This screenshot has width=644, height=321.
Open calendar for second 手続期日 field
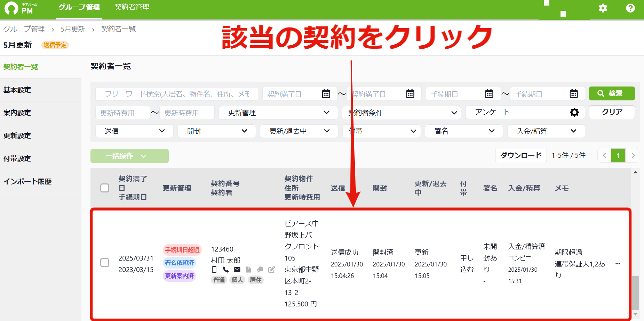point(574,94)
